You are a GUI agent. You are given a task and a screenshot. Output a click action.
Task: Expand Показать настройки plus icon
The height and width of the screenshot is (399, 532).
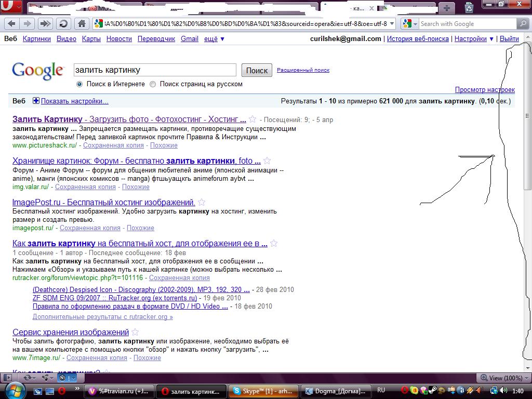coord(36,100)
